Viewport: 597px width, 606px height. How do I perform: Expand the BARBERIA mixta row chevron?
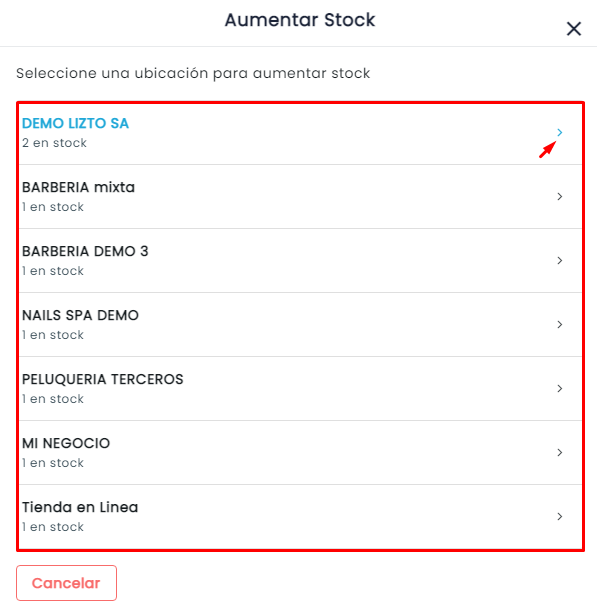click(560, 197)
